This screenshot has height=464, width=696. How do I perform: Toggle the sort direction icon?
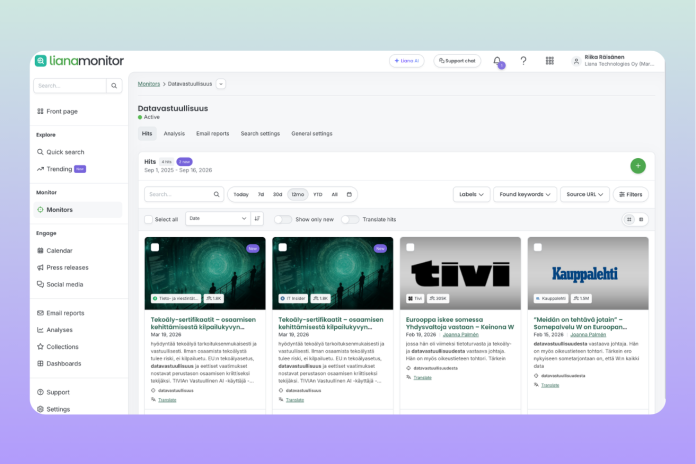click(x=257, y=218)
